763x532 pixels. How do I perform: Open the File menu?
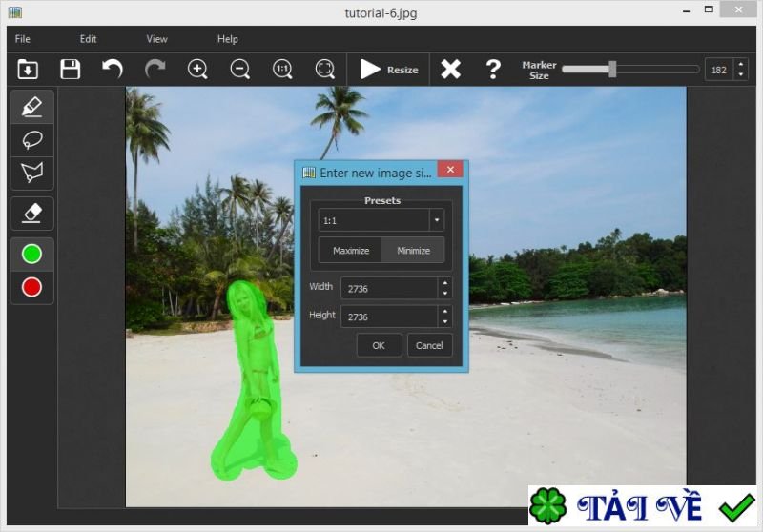(22, 39)
